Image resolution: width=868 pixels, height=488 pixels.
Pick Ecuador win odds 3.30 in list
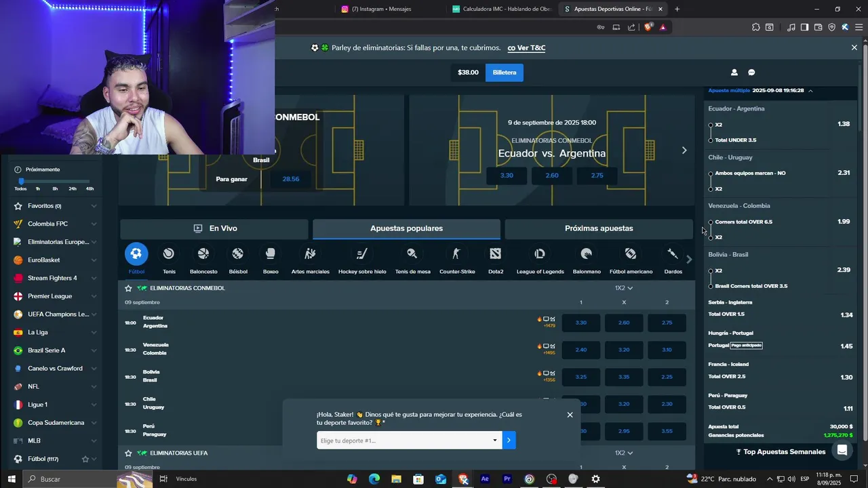pos(581,323)
